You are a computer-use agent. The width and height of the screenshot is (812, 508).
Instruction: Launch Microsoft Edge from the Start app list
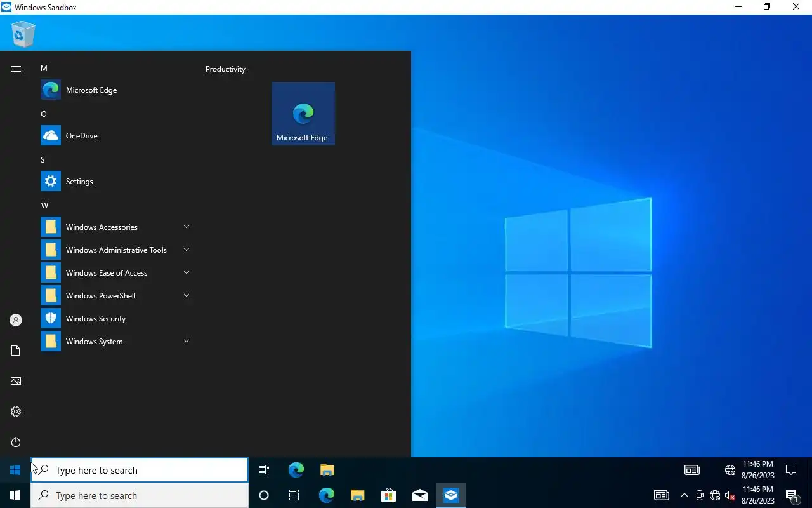pyautogui.click(x=115, y=90)
